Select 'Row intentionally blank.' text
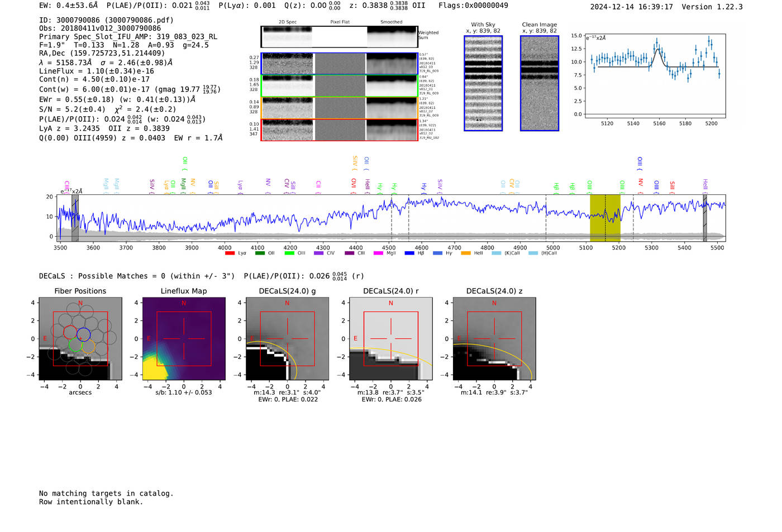 (x=91, y=502)
